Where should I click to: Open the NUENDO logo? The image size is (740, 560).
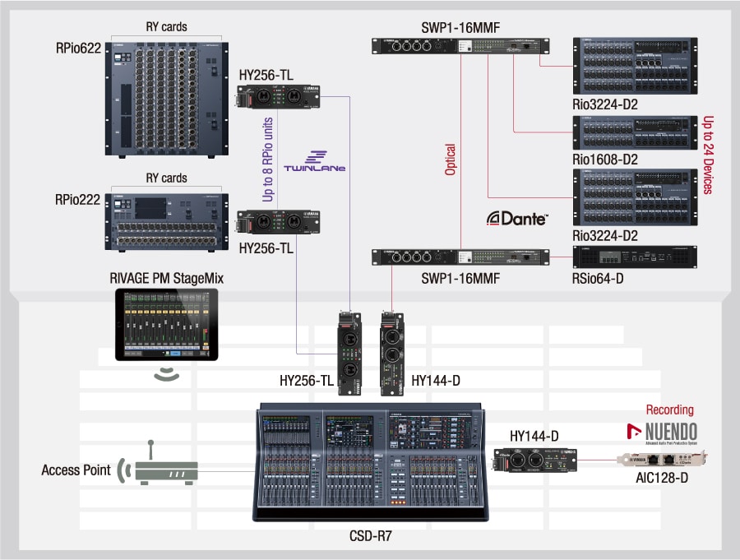pyautogui.click(x=661, y=432)
